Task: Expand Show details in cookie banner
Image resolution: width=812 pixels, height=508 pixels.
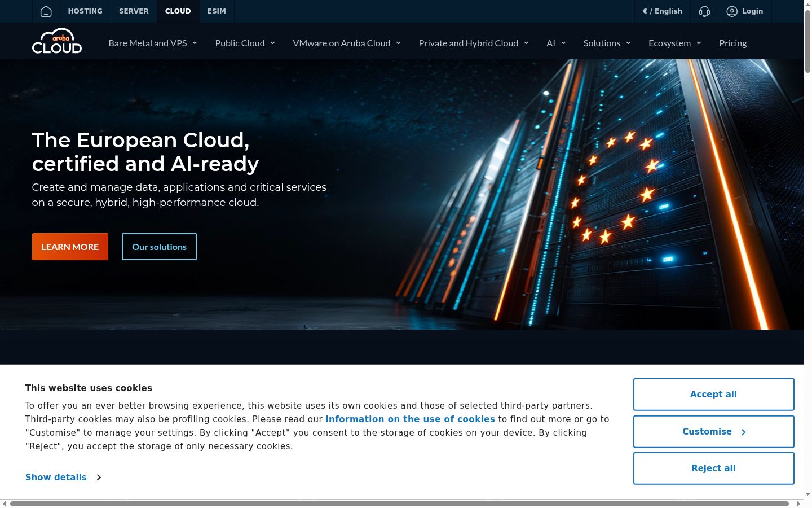Action: [x=63, y=478]
